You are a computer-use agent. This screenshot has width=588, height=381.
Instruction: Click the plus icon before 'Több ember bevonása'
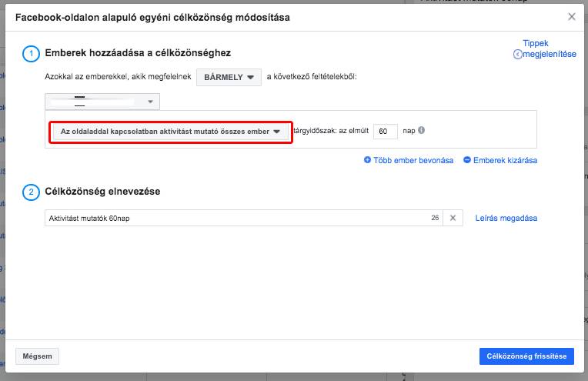(x=368, y=160)
